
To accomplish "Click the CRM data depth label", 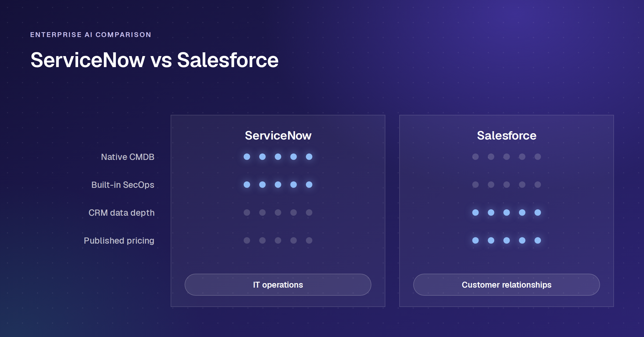I will [x=122, y=213].
